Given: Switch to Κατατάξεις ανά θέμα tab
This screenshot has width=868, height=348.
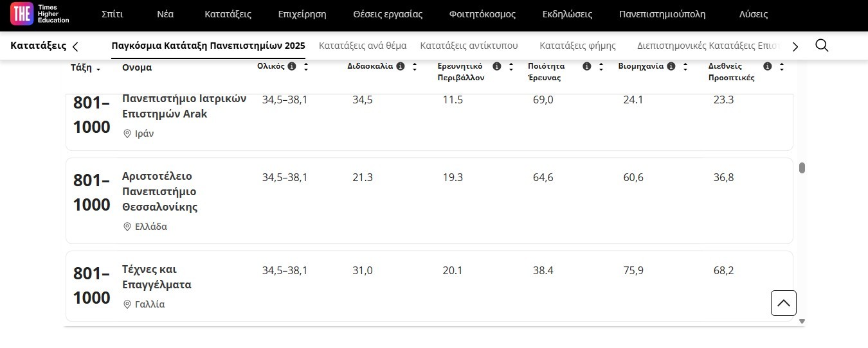Looking at the screenshot, I should point(363,46).
